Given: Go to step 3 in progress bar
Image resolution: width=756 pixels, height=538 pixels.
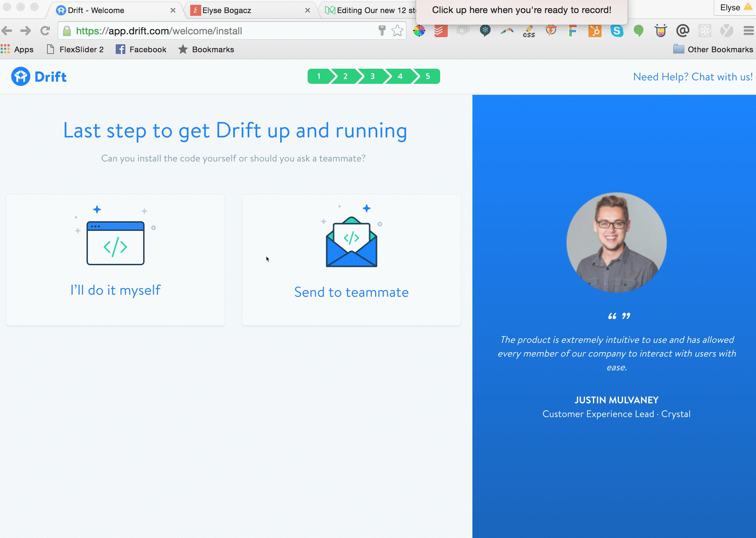Looking at the screenshot, I should [x=373, y=76].
